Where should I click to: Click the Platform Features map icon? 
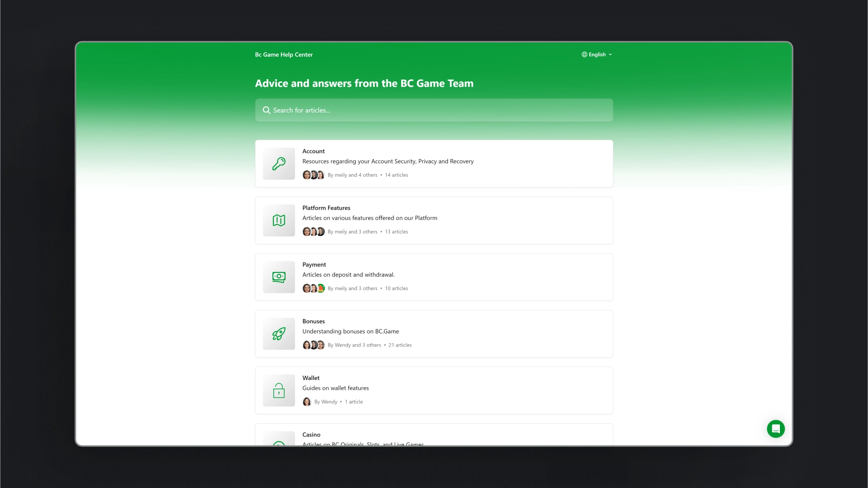(279, 221)
